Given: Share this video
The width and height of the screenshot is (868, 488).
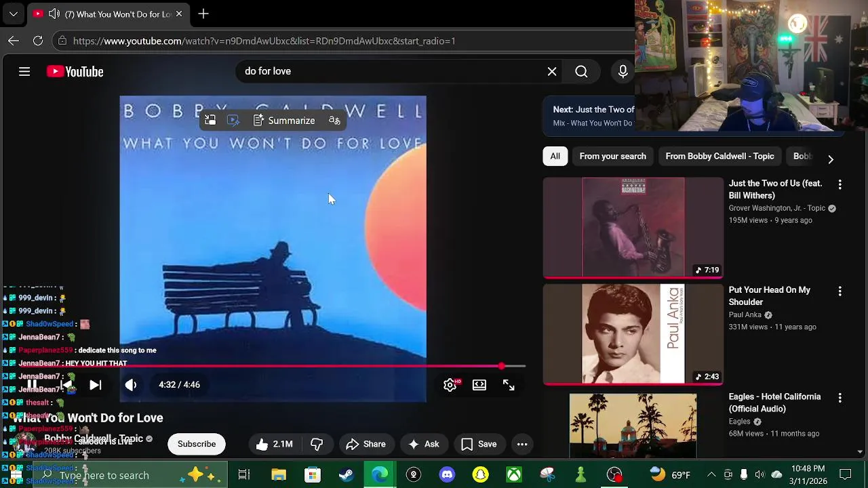Looking at the screenshot, I should pos(366,444).
